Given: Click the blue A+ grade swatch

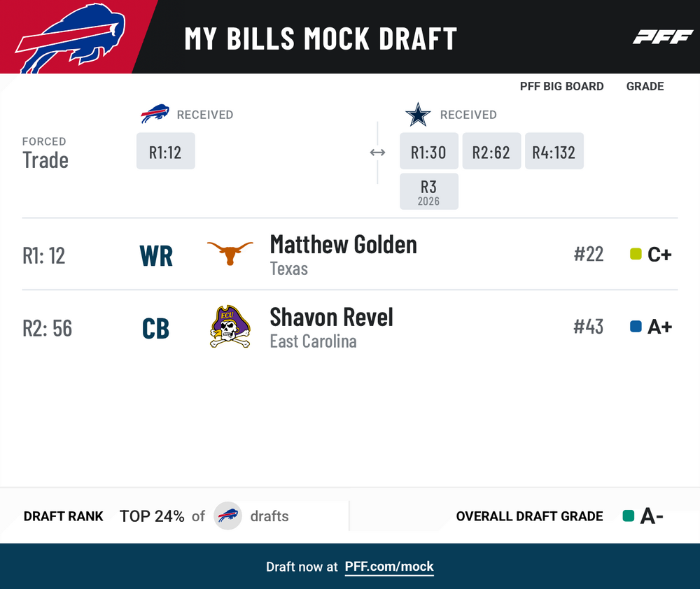Looking at the screenshot, I should coord(636,327).
